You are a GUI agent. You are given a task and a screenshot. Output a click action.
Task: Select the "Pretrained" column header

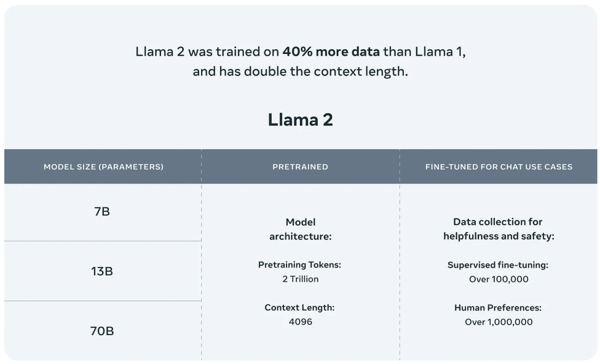tap(300, 166)
